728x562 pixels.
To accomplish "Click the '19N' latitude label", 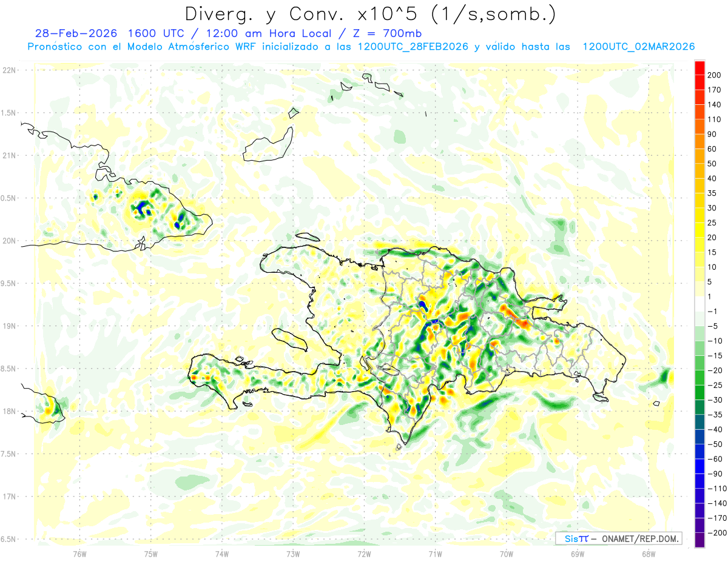I will pos(9,326).
